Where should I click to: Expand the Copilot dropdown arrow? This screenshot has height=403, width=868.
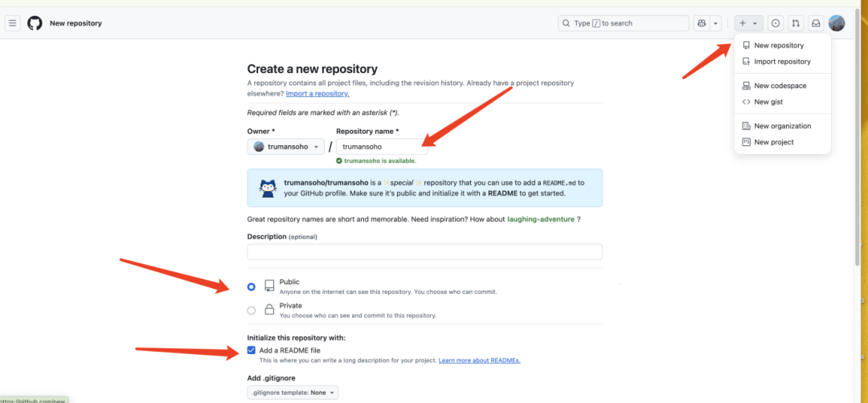(715, 23)
